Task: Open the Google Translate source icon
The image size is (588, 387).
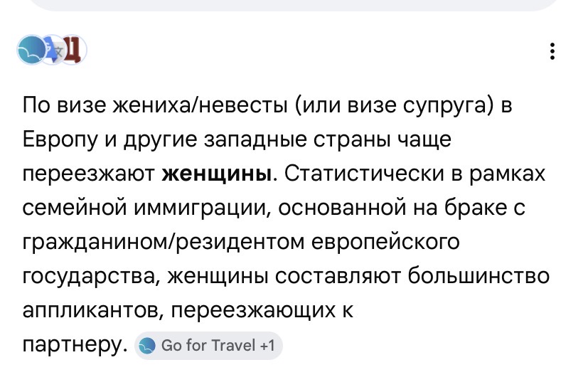Action: (53, 50)
